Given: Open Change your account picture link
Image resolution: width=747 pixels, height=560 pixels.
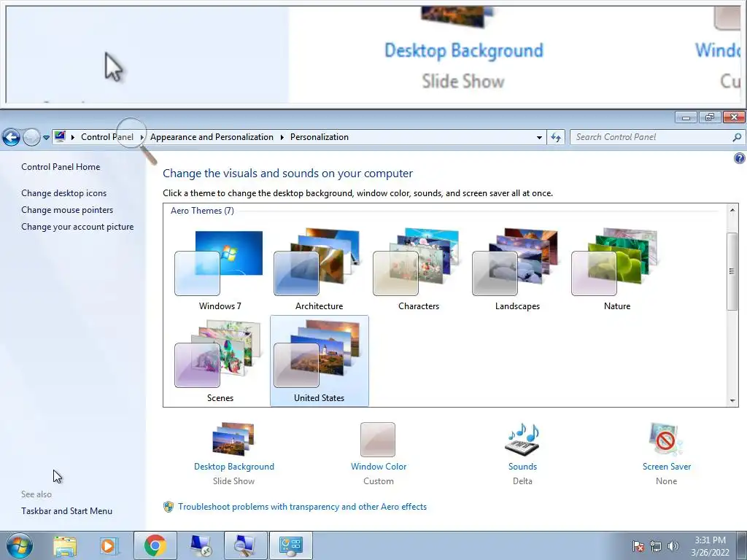Looking at the screenshot, I should click(77, 227).
